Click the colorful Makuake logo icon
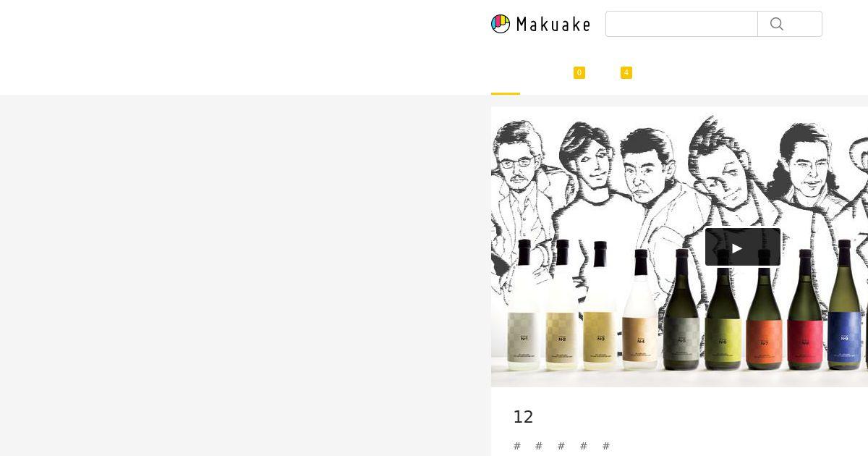 click(501, 24)
